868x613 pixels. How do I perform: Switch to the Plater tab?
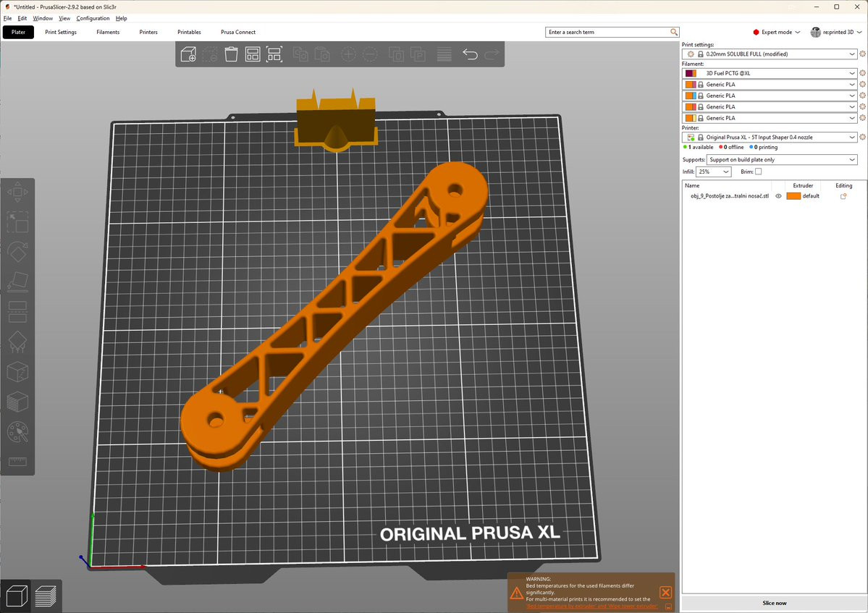click(18, 32)
